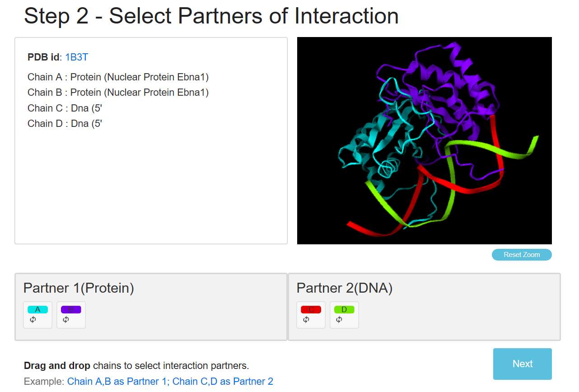Apply example 'Chain C,D as Partner 2'
Image resolution: width=579 pixels, height=392 pixels.
coord(223,382)
